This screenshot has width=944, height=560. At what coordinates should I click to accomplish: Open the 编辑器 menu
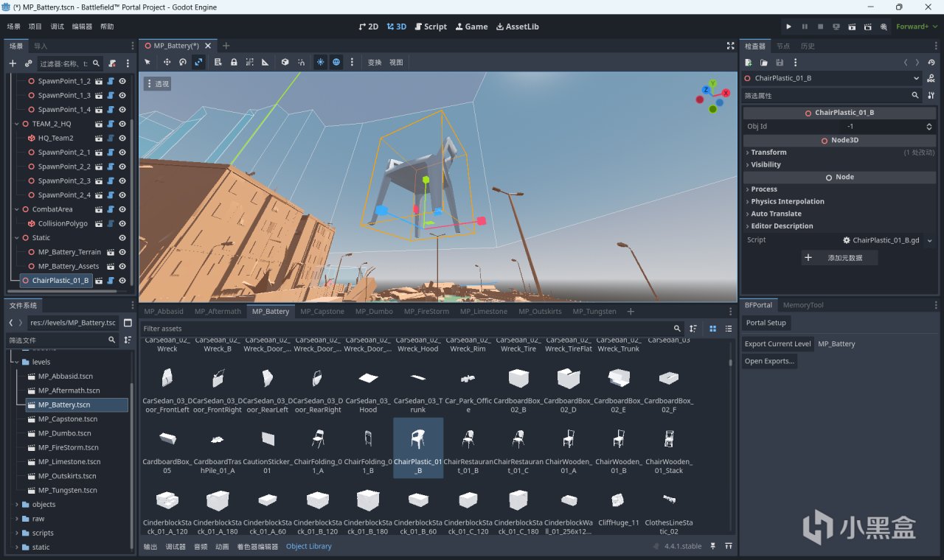[x=82, y=27]
